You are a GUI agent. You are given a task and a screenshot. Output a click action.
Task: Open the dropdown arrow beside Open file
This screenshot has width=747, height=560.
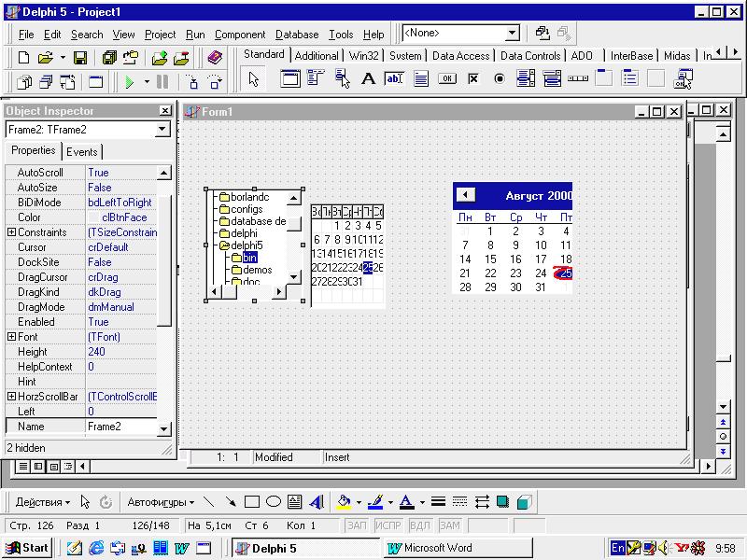63,58
